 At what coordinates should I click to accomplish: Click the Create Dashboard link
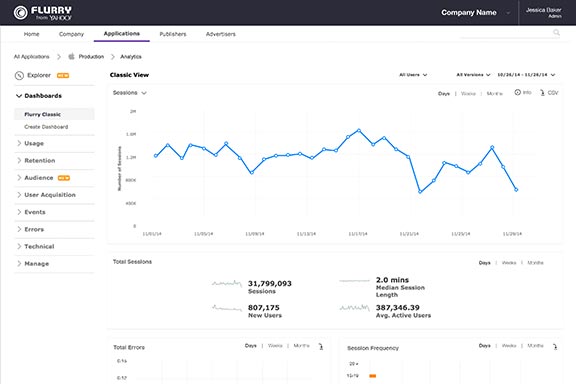[46, 127]
